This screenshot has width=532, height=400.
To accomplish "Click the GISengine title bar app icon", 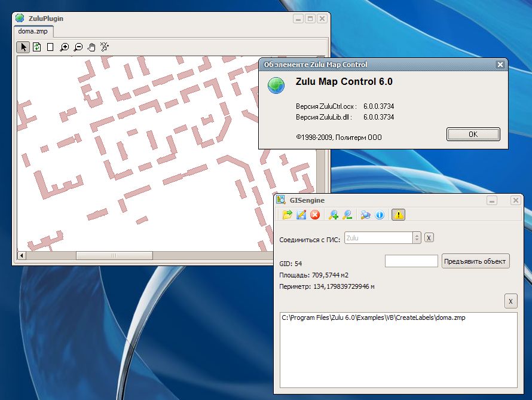I will coord(281,200).
